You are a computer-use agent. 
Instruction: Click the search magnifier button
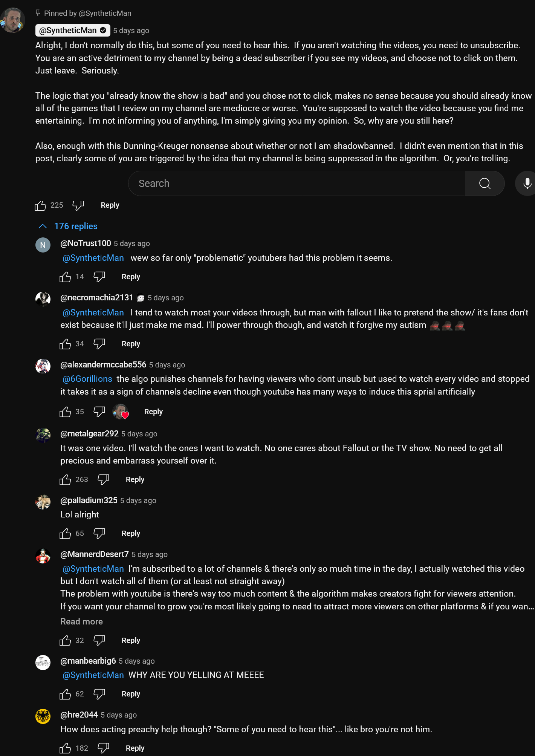click(x=485, y=184)
